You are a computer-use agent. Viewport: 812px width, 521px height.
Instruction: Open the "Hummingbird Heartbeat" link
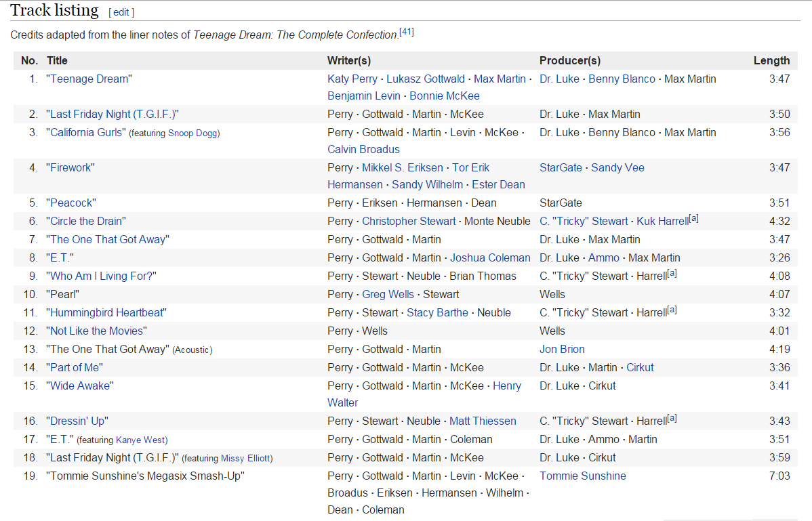click(106, 312)
